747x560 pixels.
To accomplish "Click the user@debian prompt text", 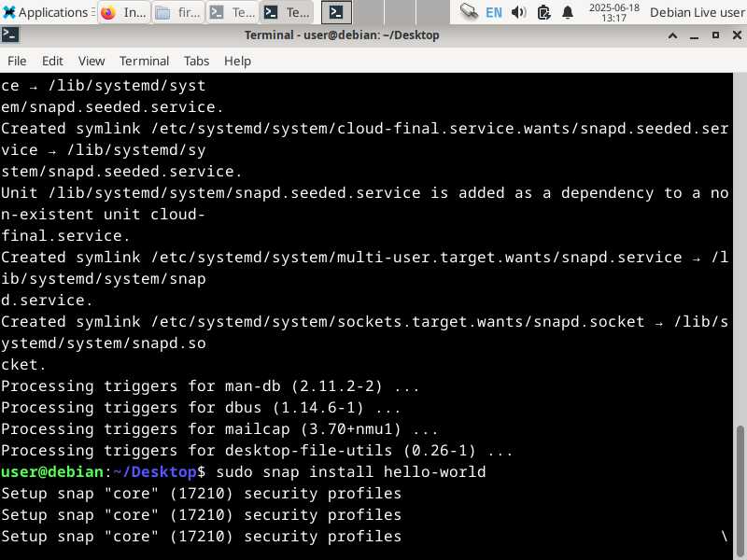I will click(52, 472).
